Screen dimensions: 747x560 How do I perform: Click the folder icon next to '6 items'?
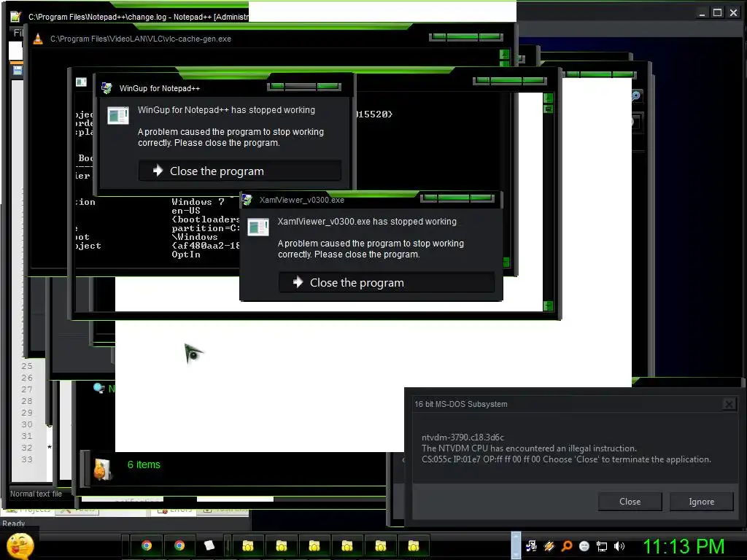click(x=102, y=469)
